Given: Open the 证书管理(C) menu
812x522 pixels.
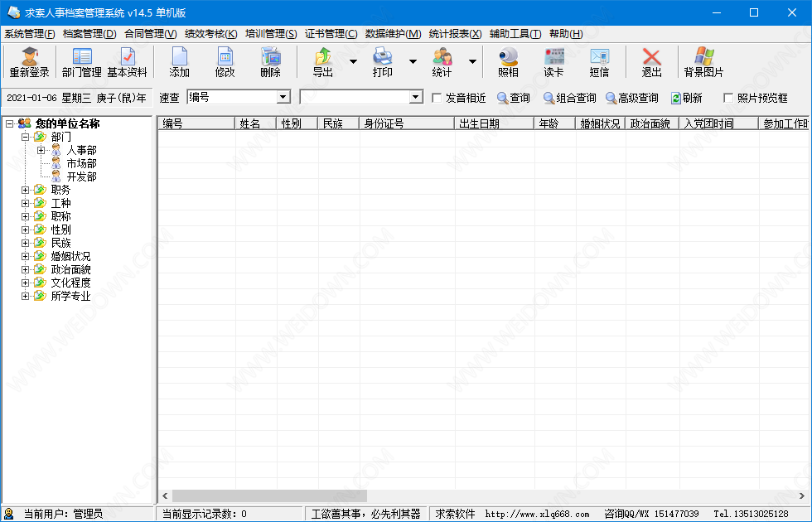Looking at the screenshot, I should pos(331,34).
